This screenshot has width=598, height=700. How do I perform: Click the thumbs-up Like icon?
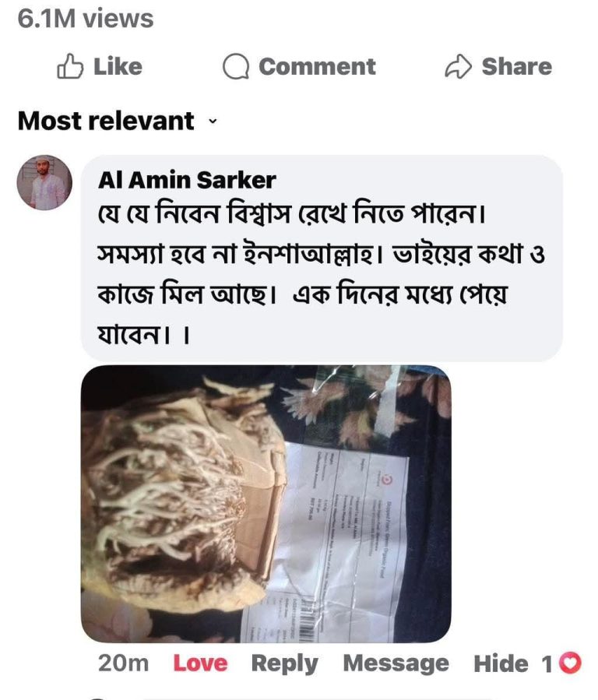click(x=70, y=66)
